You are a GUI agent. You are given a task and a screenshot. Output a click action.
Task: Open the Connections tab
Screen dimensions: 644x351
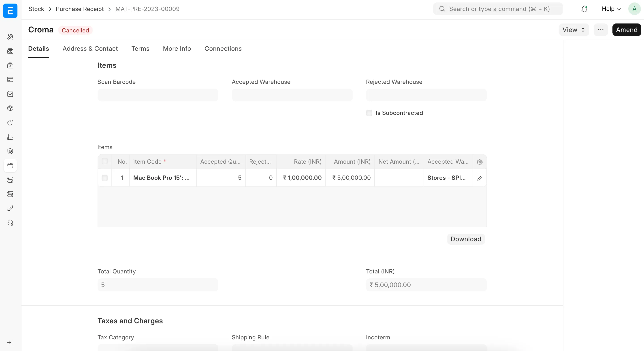pyautogui.click(x=223, y=49)
